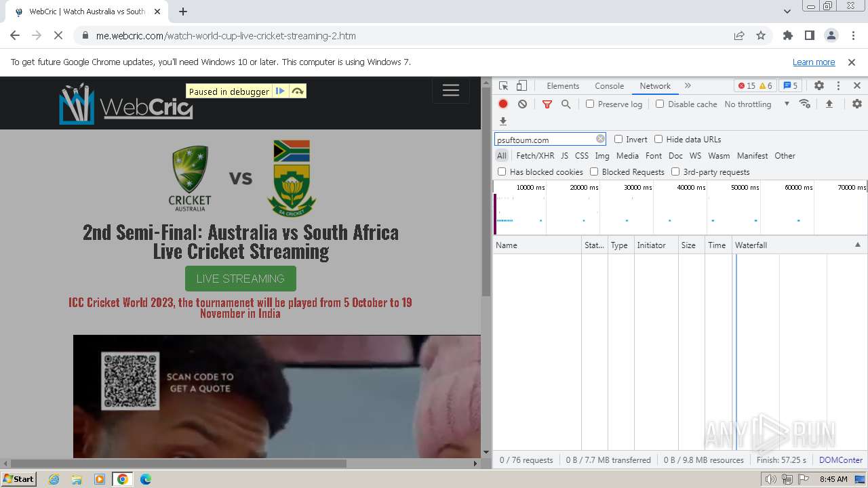Screen dimensions: 868x488
Task: Toggle the device toolbar icon
Action: pyautogui.click(x=521, y=86)
